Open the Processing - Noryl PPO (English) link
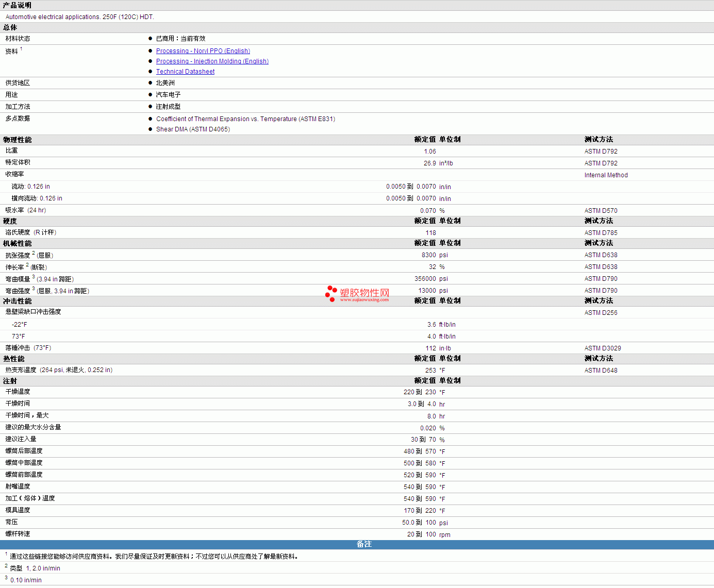Image resolution: width=714 pixels, height=588 pixels. click(203, 51)
